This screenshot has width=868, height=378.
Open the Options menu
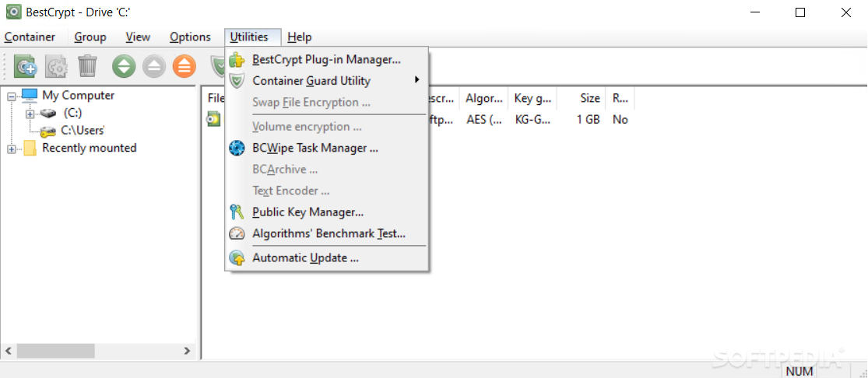coord(190,37)
